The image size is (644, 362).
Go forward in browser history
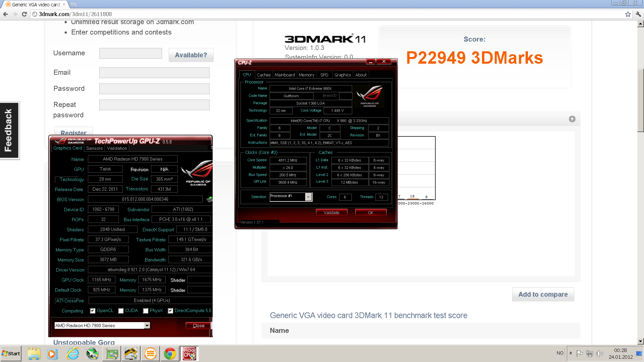click(x=15, y=14)
